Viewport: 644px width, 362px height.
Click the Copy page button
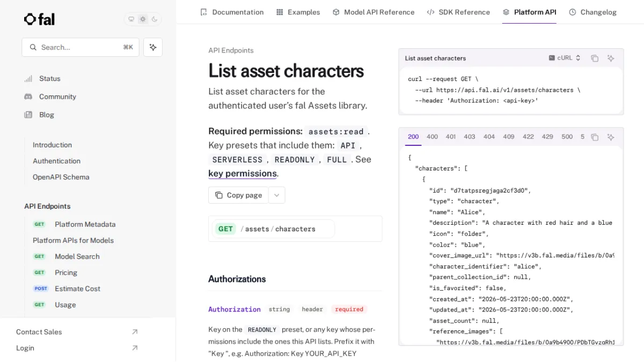coord(239,195)
